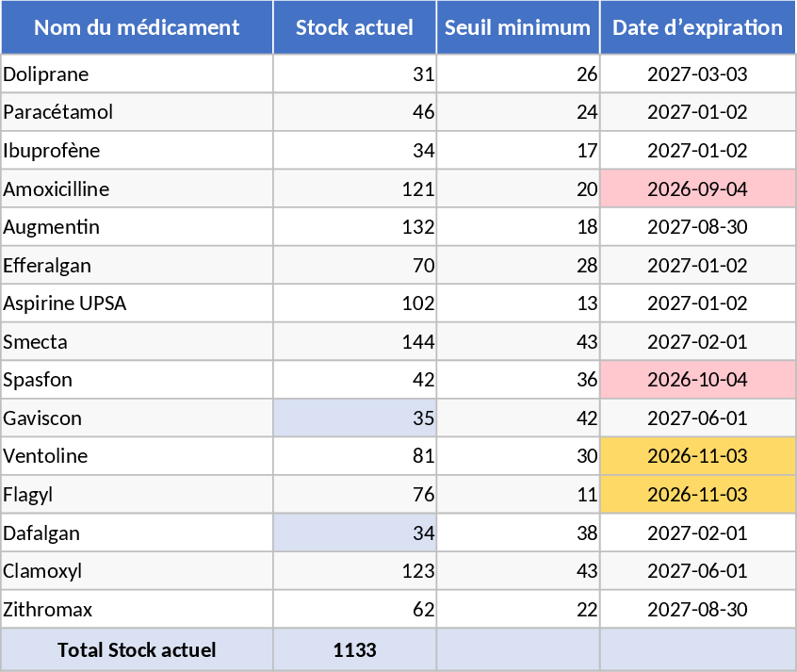Select the 'Date d'expiration' header cell

[697, 27]
